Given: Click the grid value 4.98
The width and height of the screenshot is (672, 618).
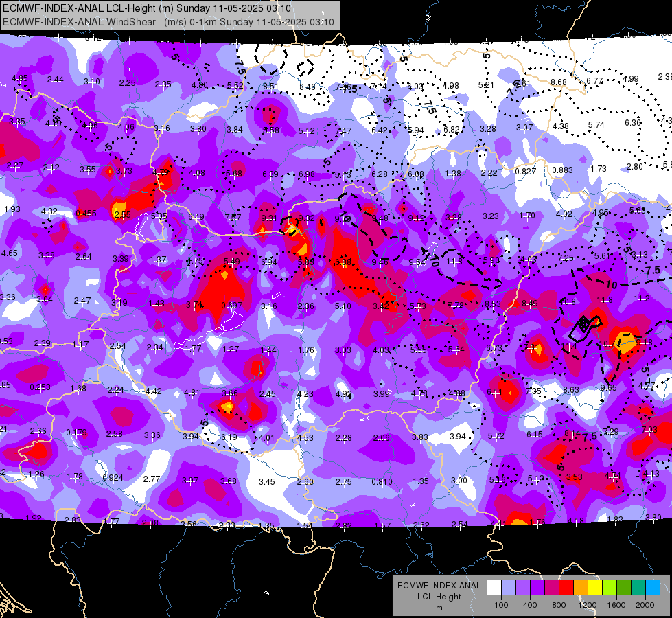Looking at the screenshot, I should click(450, 85).
